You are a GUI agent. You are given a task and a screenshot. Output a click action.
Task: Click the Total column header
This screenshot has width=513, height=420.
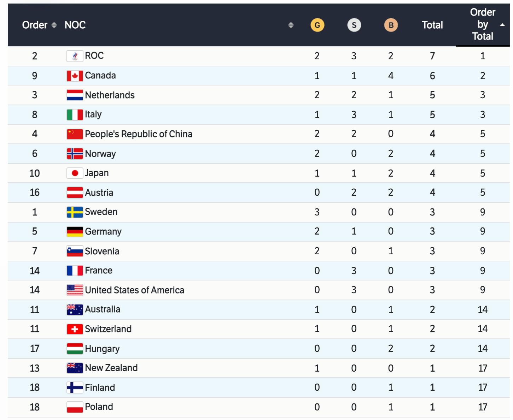(x=432, y=25)
